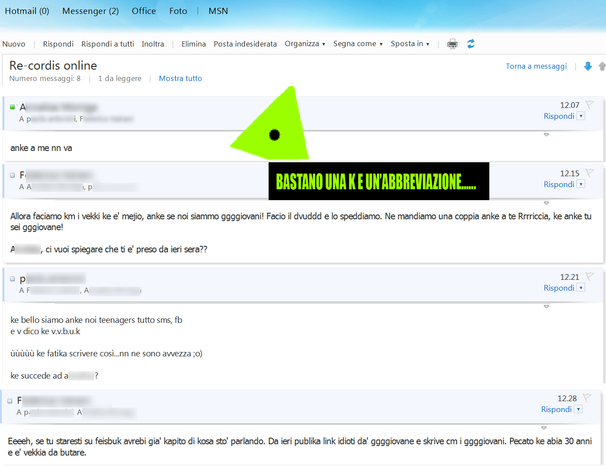This screenshot has height=466, width=606.
Task: Click the 12.07 timestamp
Action: tap(570, 105)
